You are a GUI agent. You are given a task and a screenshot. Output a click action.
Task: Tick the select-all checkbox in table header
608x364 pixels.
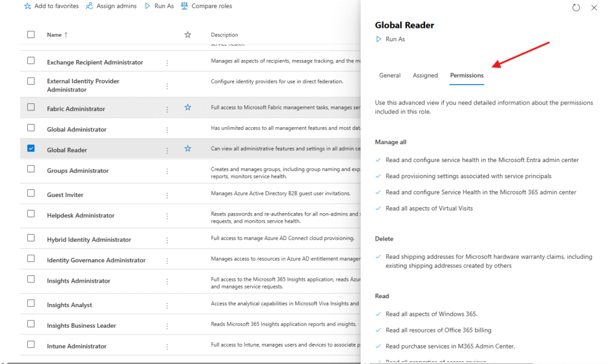pyautogui.click(x=31, y=34)
